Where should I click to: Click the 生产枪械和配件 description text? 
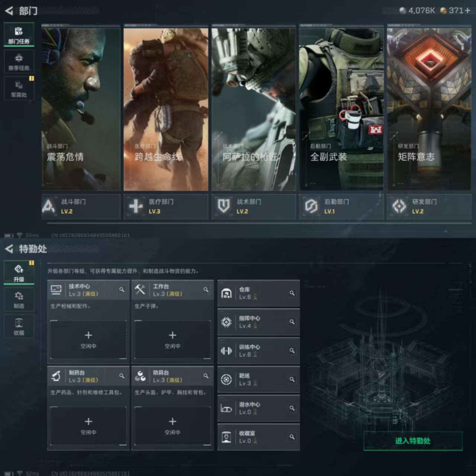coord(71,306)
